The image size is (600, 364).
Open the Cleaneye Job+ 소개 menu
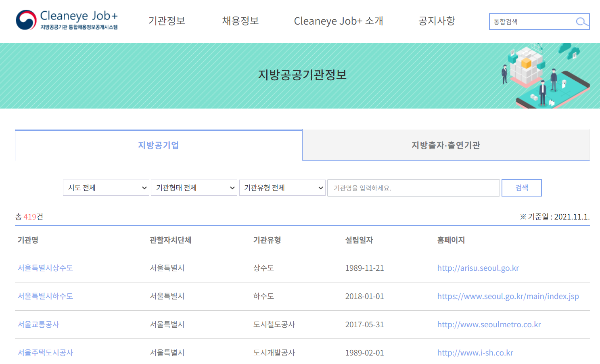[339, 21]
